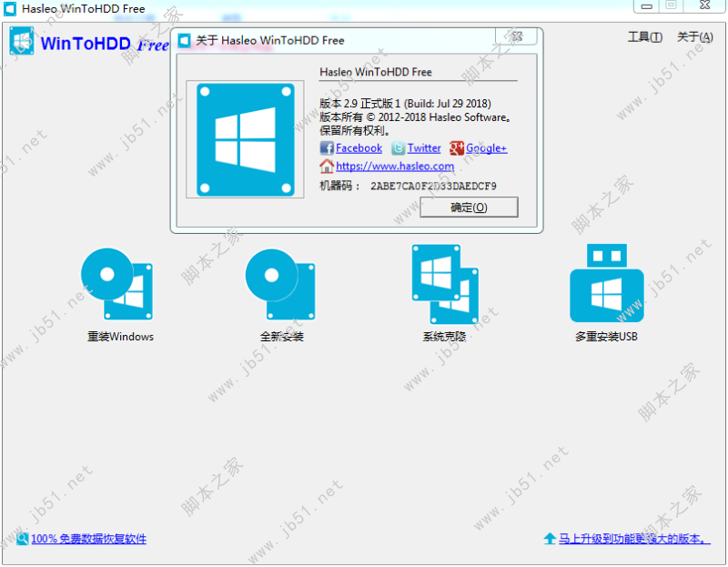The image size is (728, 567).
Task: Click the 马上升级到功能更强大的版本 upgrade link
Action: (632, 540)
